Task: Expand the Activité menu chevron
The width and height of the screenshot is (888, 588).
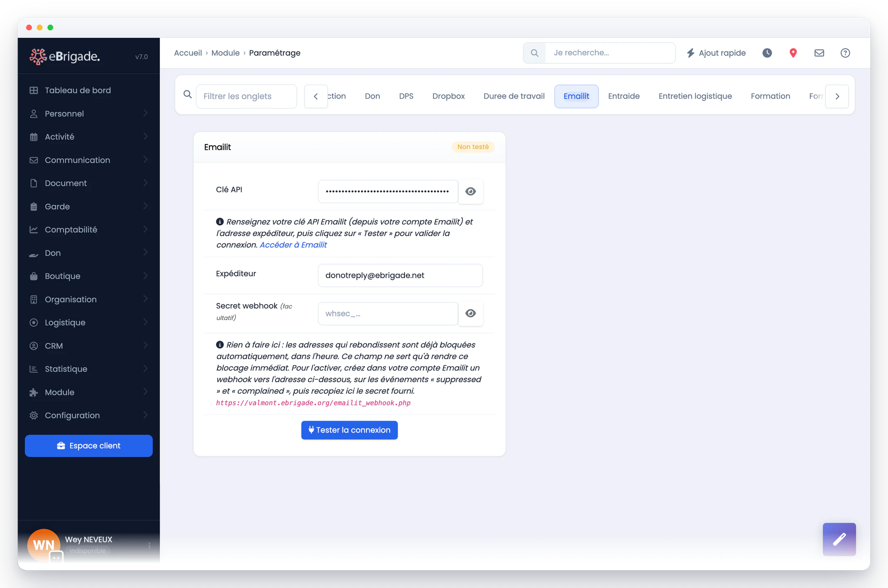Action: (145, 136)
